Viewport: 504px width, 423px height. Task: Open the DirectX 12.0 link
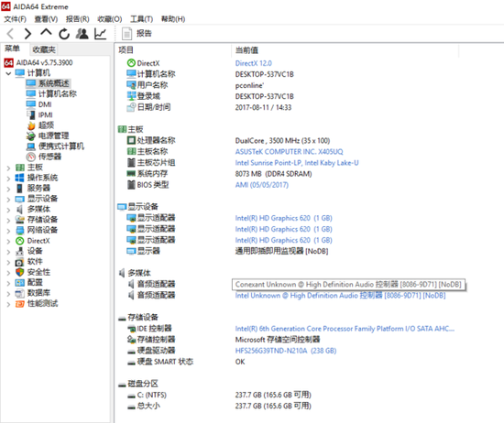click(x=253, y=63)
